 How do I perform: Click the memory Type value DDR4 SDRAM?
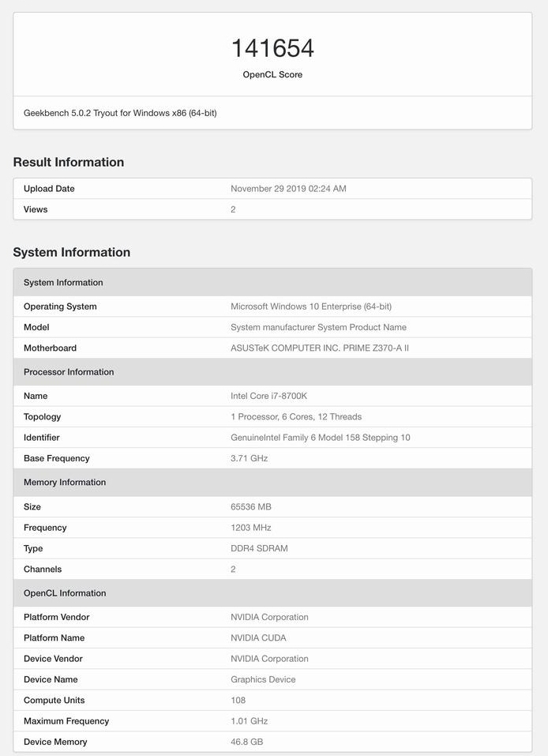pos(259,548)
